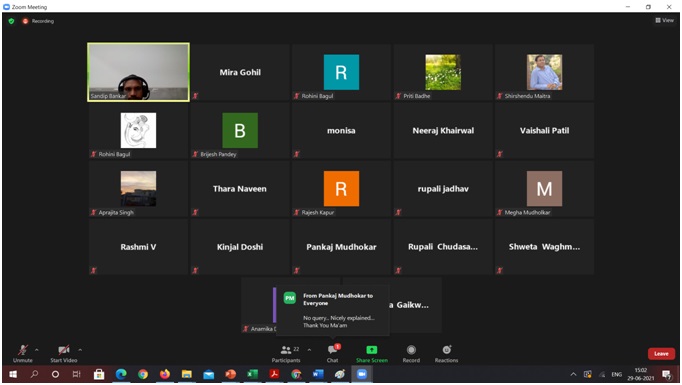Open Adobe Acrobat from taskbar
This screenshot has width=682, height=385.
[x=274, y=374]
